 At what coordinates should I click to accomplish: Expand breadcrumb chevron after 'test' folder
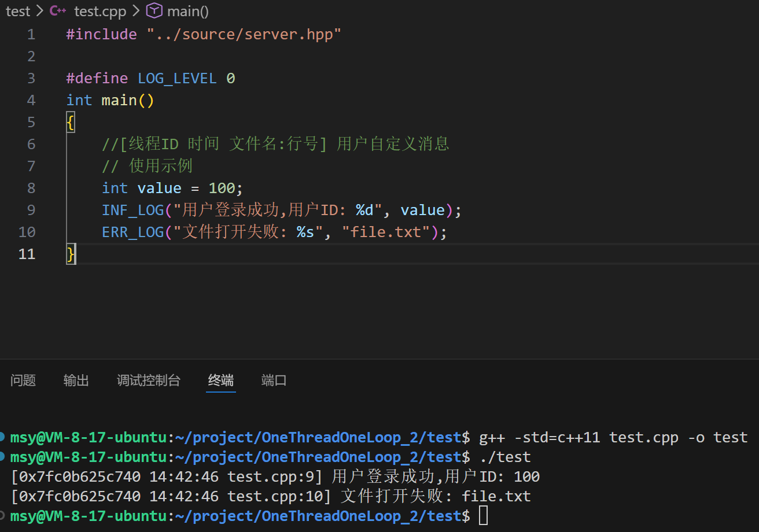(x=40, y=11)
